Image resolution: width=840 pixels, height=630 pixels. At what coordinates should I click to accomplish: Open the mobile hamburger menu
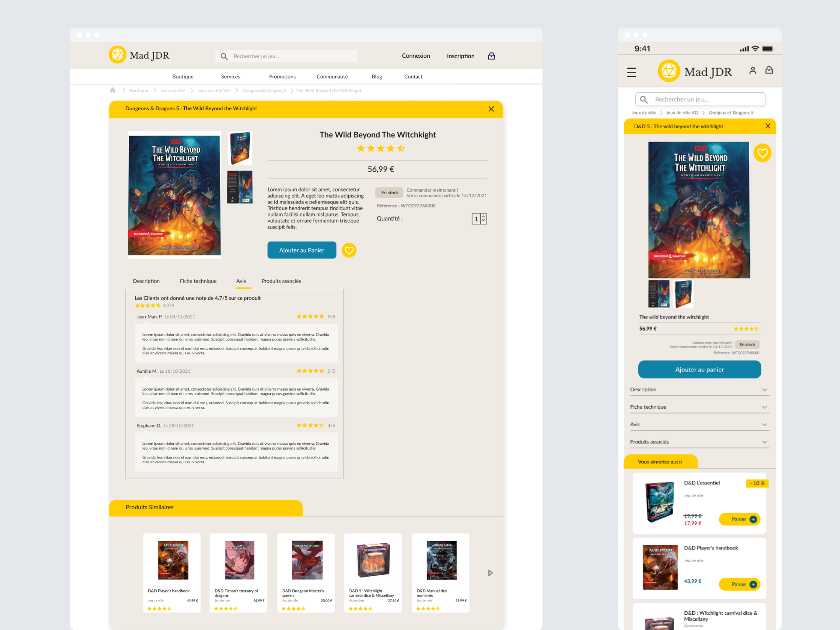(x=631, y=72)
